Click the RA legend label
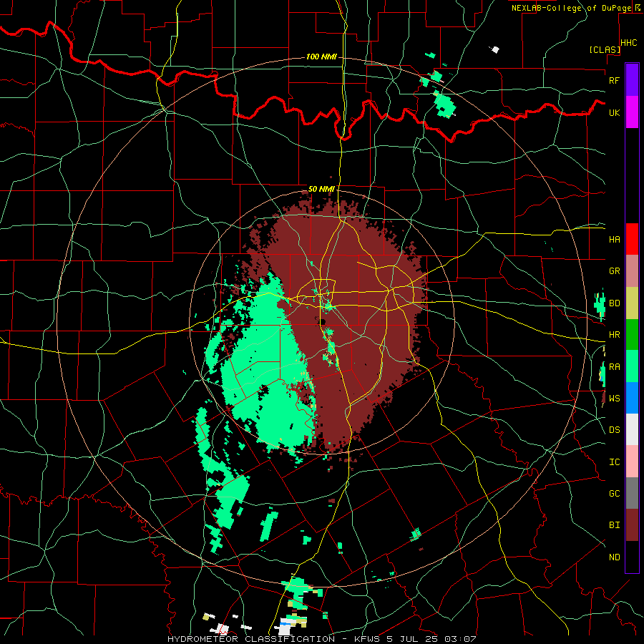Screen dimensions: 644x644 (614, 367)
